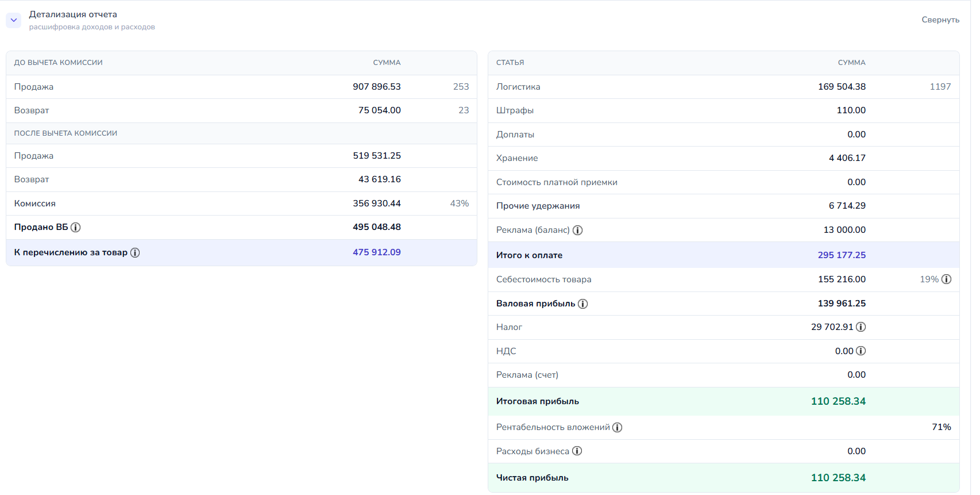Image resolution: width=980 pixels, height=495 pixels.
Task: Open info icon next to 19% cost share
Action: pos(946,279)
